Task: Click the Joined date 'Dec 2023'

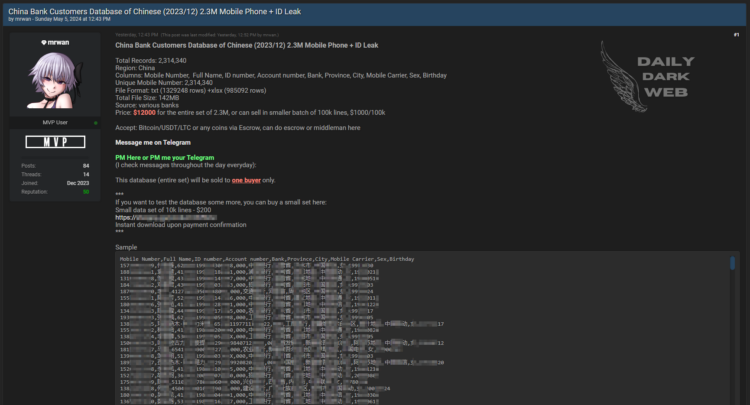Action: [78, 183]
